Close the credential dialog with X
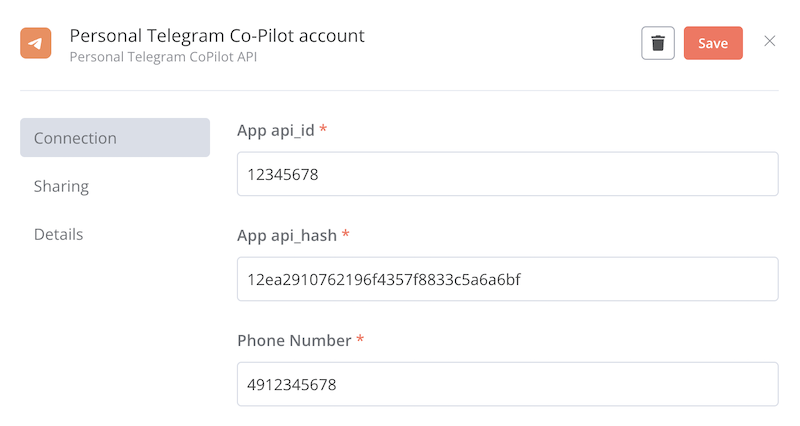The image size is (800, 426). [769, 41]
